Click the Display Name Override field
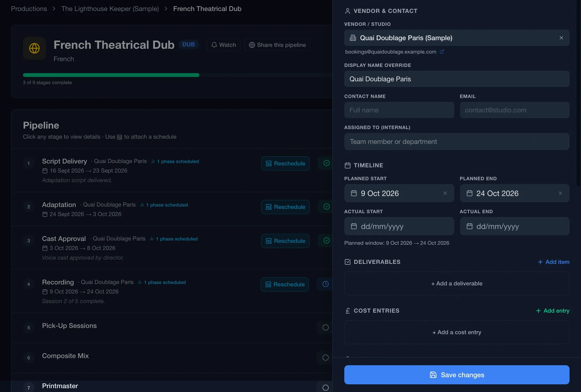581x392 pixels. coord(457,79)
